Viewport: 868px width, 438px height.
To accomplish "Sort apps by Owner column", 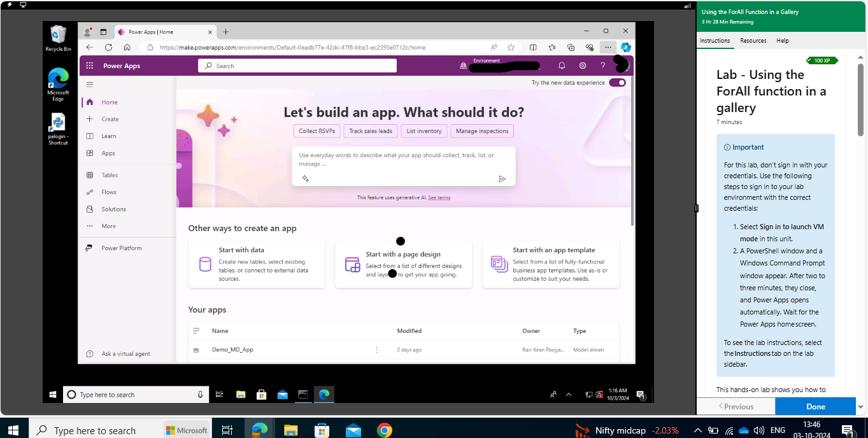I will (531, 331).
